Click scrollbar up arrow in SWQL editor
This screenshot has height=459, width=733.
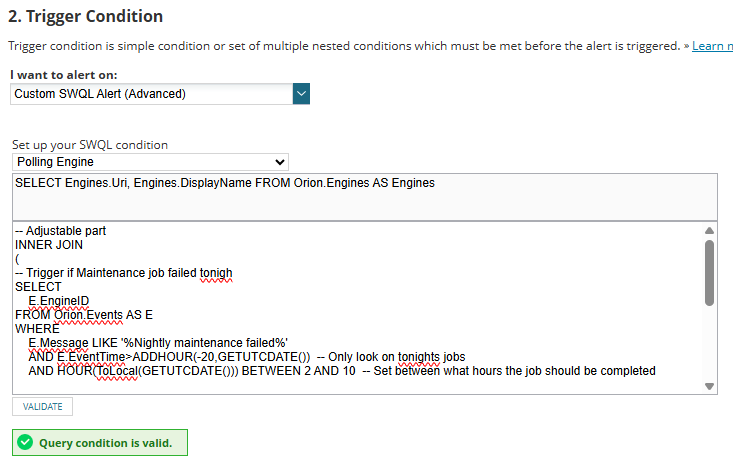pyautogui.click(x=709, y=230)
